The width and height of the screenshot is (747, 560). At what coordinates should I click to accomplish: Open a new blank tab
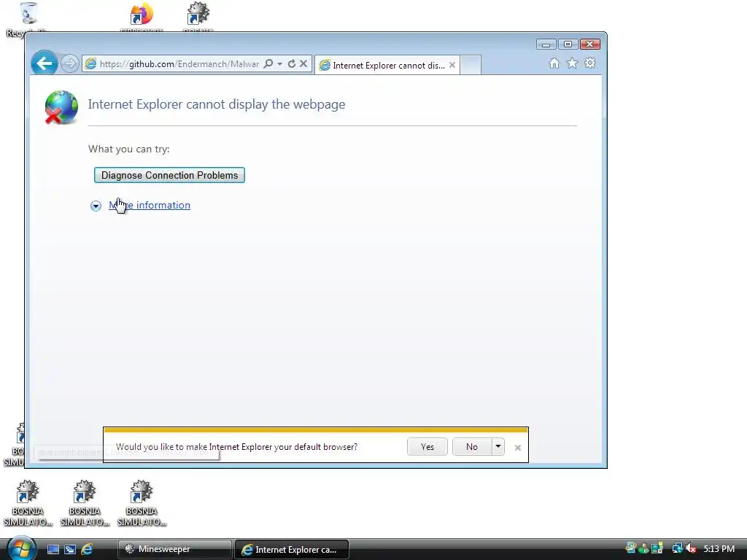click(x=471, y=65)
